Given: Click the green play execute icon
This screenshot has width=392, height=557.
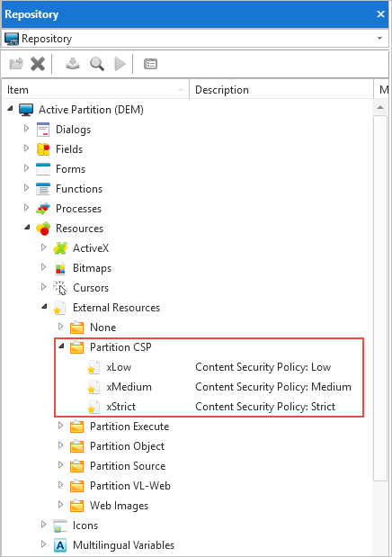Looking at the screenshot, I should (120, 64).
